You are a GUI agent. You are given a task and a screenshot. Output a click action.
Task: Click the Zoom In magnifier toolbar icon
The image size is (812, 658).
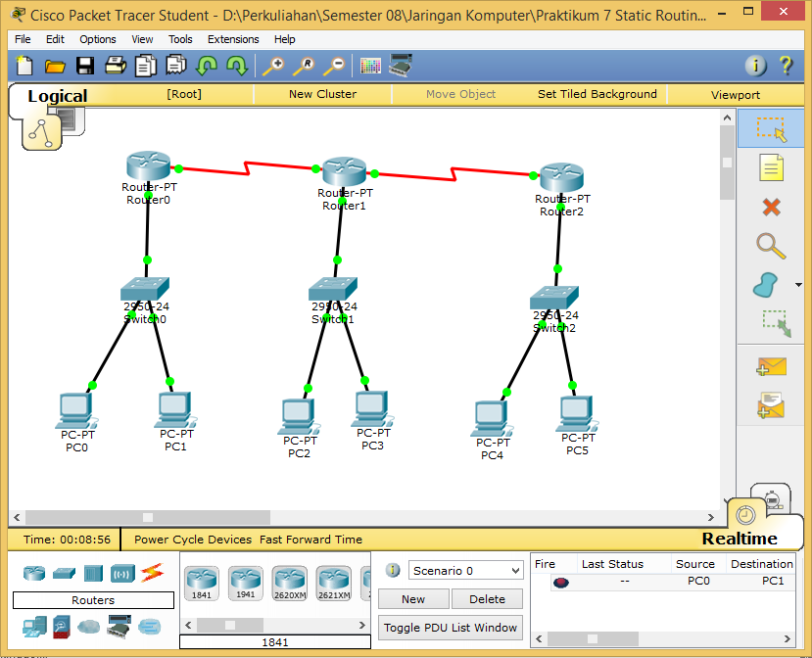coord(276,67)
